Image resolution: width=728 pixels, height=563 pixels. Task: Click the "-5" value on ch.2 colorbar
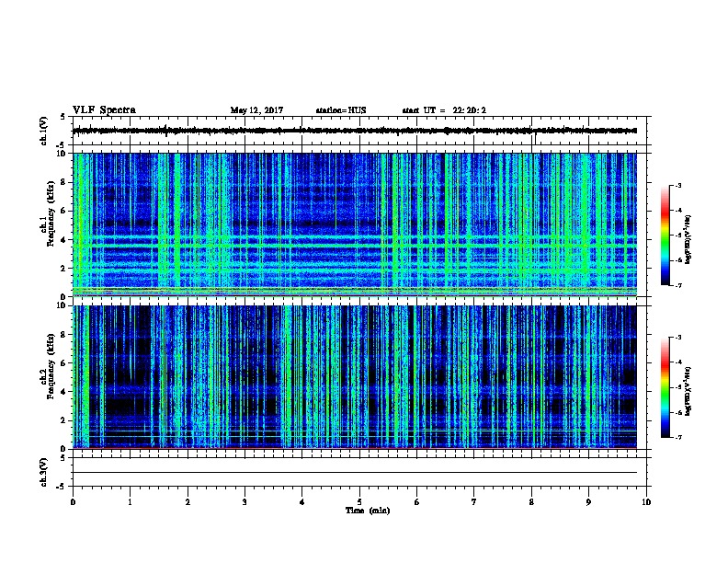click(x=677, y=387)
